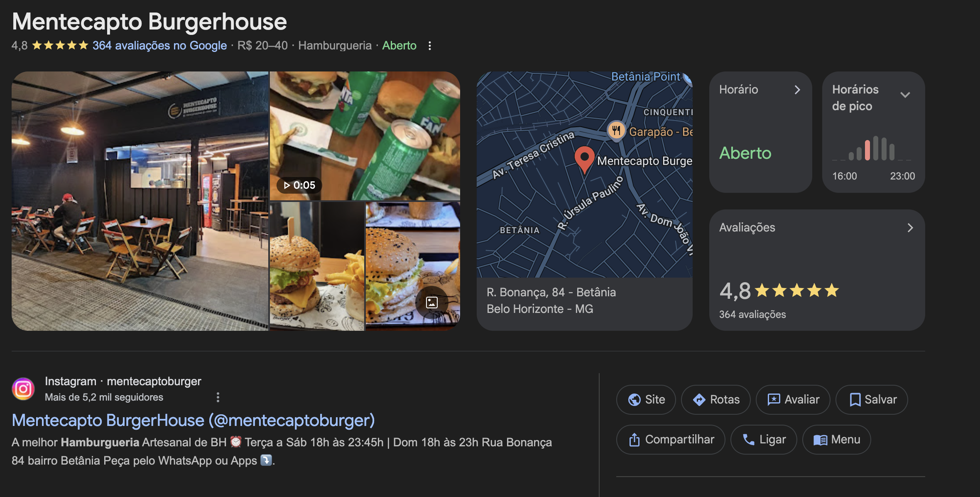Screen dimensions: 980x497
Task: Open the Horário card chevron
Action: point(797,90)
